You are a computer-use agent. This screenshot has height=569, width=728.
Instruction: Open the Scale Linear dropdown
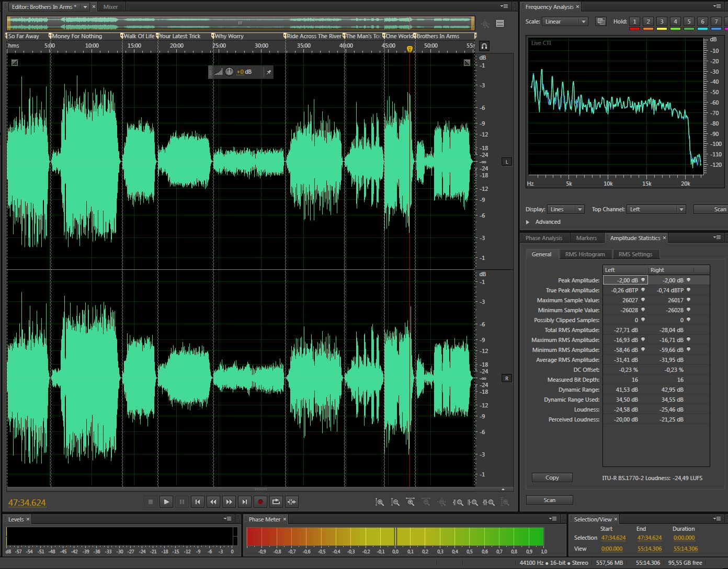point(565,21)
